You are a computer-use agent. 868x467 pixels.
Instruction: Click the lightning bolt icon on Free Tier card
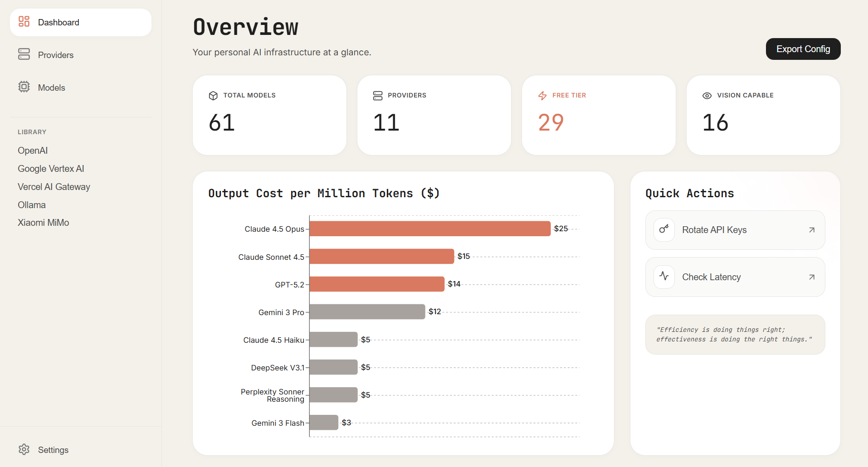coord(542,96)
